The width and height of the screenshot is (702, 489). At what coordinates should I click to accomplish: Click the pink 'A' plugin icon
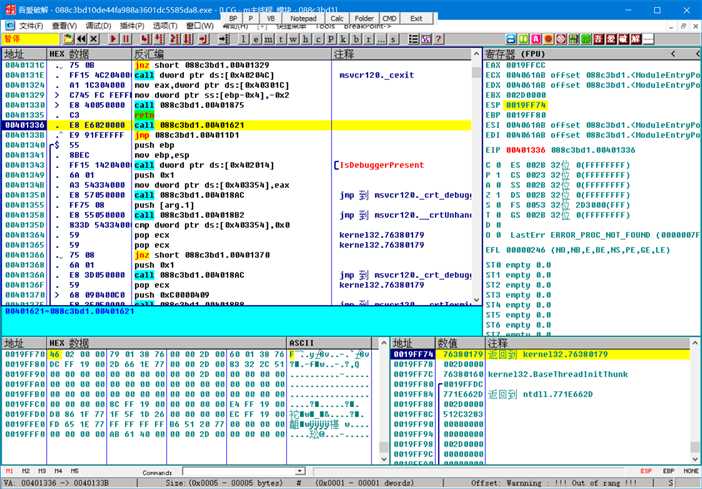(x=536, y=39)
